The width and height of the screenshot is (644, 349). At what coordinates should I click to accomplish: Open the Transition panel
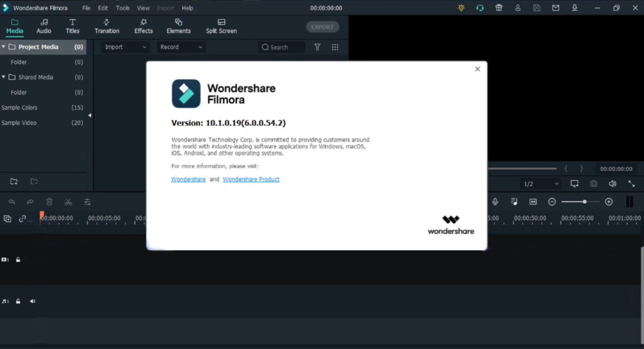pyautogui.click(x=107, y=26)
